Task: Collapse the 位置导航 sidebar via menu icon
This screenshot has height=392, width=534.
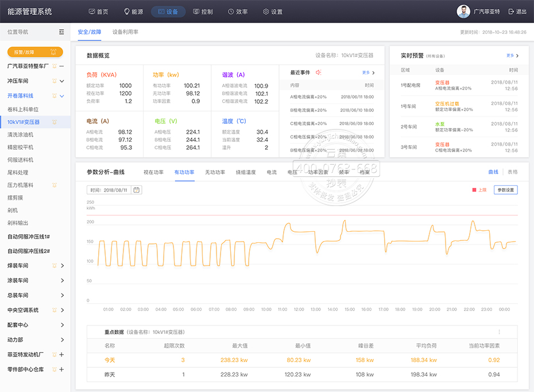Action: [61, 32]
